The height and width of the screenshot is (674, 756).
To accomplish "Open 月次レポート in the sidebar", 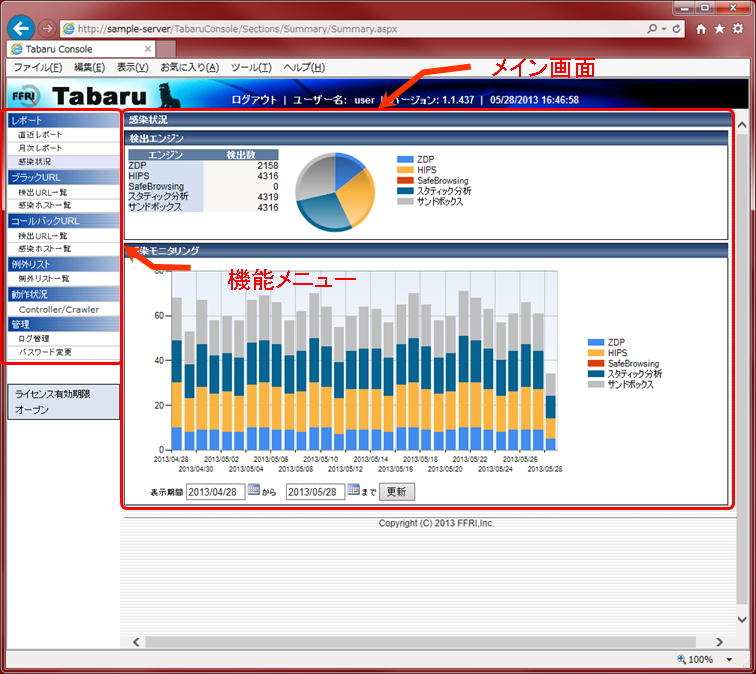I will tap(40, 148).
